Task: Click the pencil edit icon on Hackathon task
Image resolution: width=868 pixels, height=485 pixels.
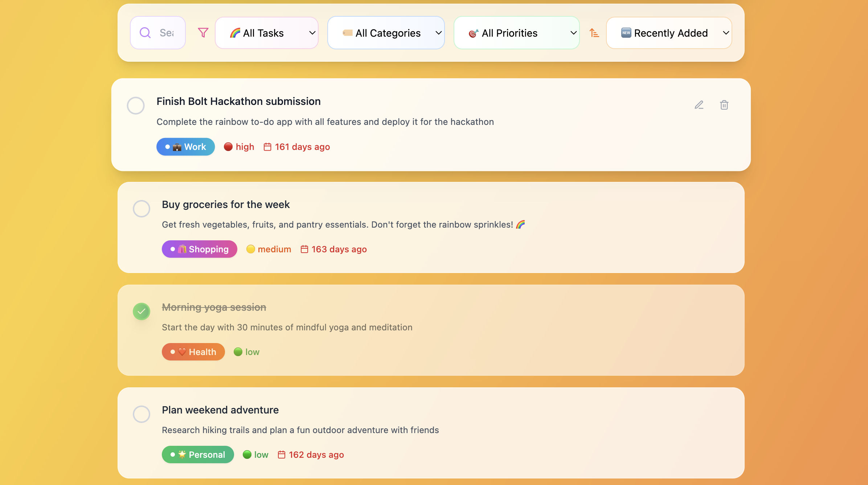Action: [x=699, y=105]
